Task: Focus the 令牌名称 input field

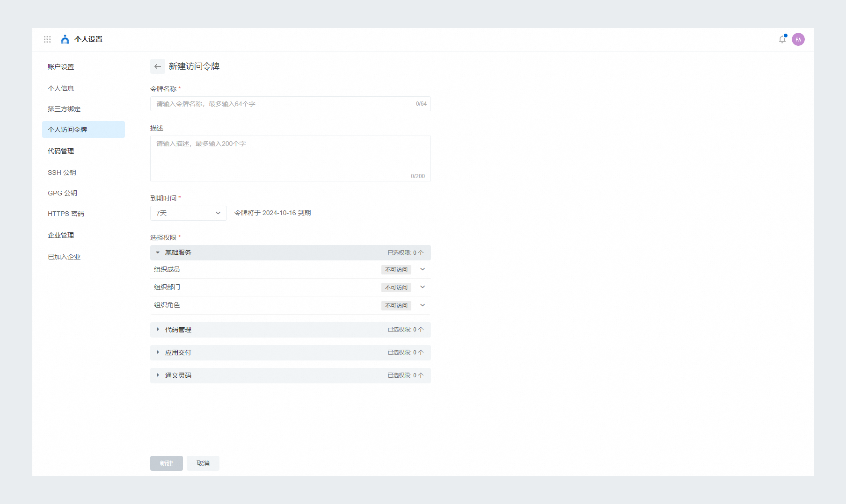Action: click(x=290, y=104)
